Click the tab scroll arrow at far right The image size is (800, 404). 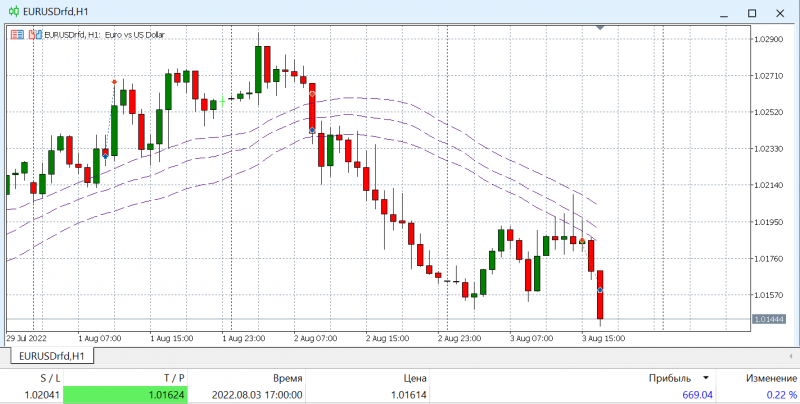pyautogui.click(x=792, y=355)
